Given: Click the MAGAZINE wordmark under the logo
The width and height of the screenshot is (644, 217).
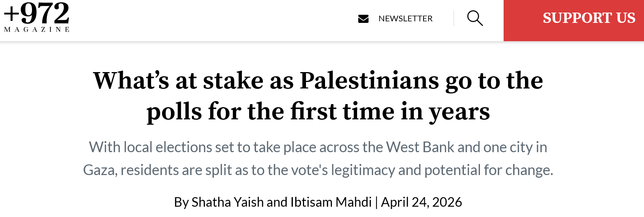Looking at the screenshot, I should pos(37,29).
